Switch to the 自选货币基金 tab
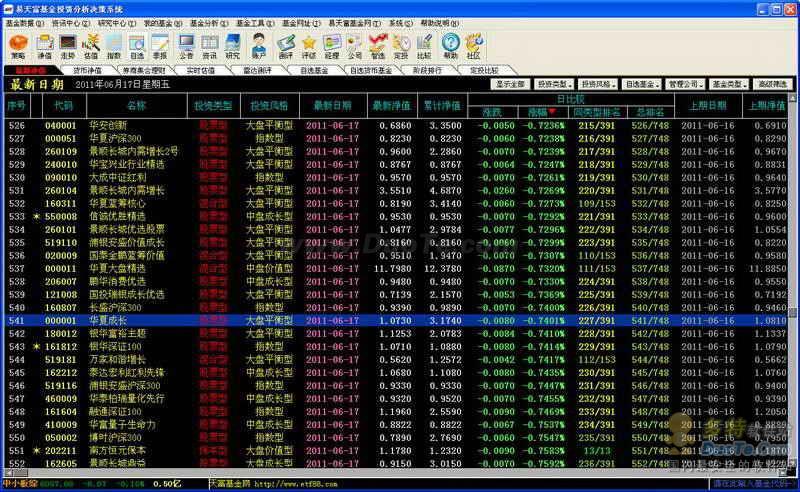 [x=371, y=70]
